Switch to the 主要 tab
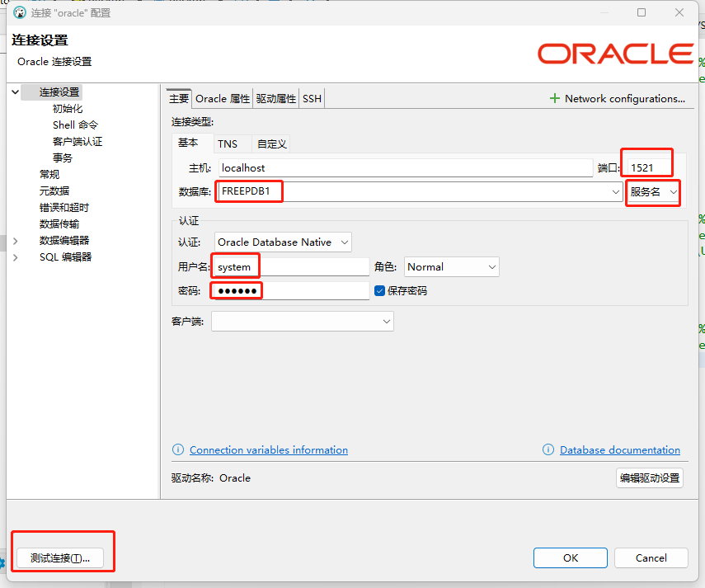Screen dimensions: 705x588 point(179,98)
